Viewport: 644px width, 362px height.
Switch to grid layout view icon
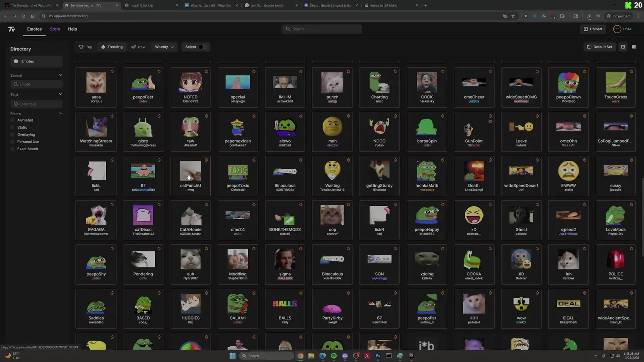pos(623,47)
